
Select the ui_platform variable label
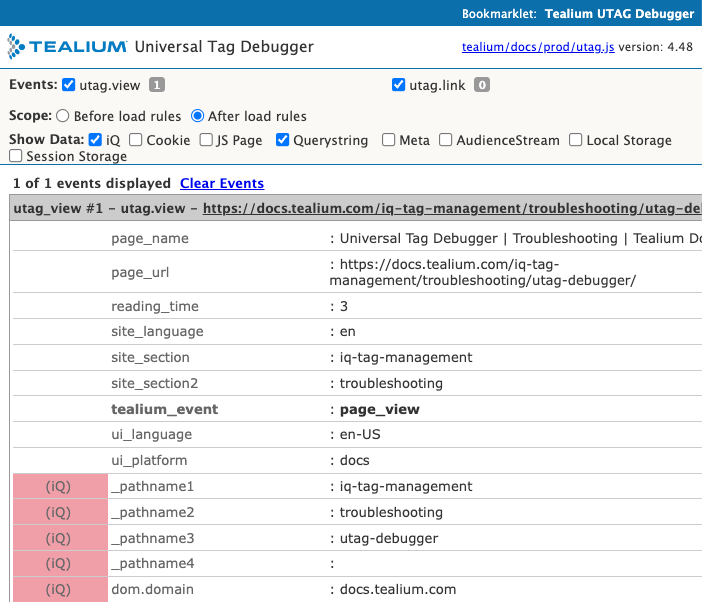pyautogui.click(x=149, y=460)
